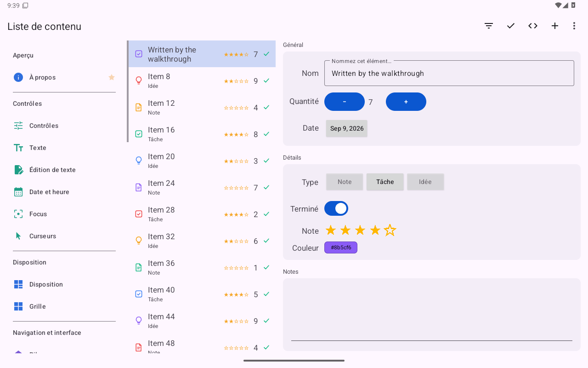Click the sliders icon for Contrôles

click(x=18, y=126)
